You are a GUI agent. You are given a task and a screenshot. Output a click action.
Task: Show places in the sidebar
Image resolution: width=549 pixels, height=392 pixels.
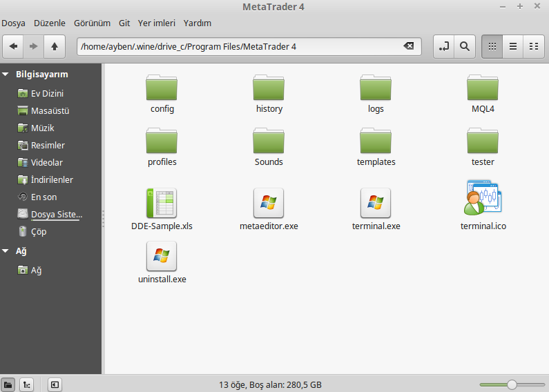click(x=8, y=385)
